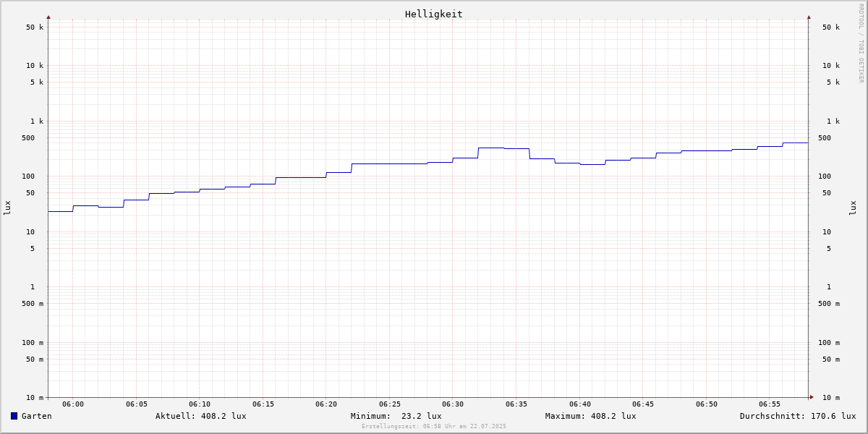The height and width of the screenshot is (434, 868).
Task: Click the 06:05 time axis label
Action: pyautogui.click(x=137, y=404)
